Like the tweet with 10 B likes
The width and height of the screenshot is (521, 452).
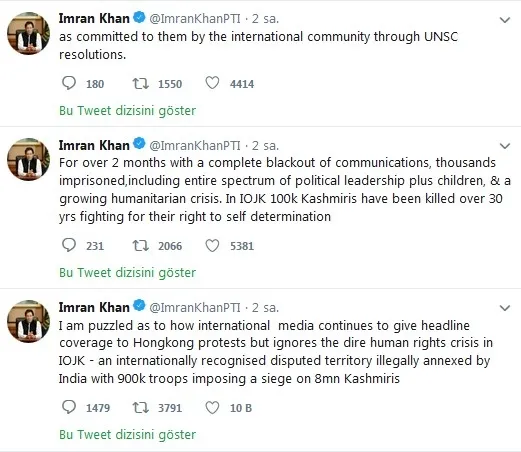[212, 408]
